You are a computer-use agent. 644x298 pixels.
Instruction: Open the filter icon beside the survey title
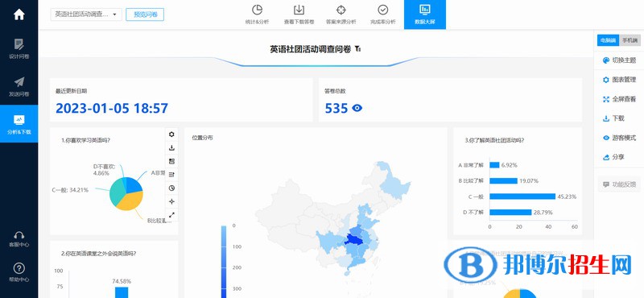[x=358, y=49]
